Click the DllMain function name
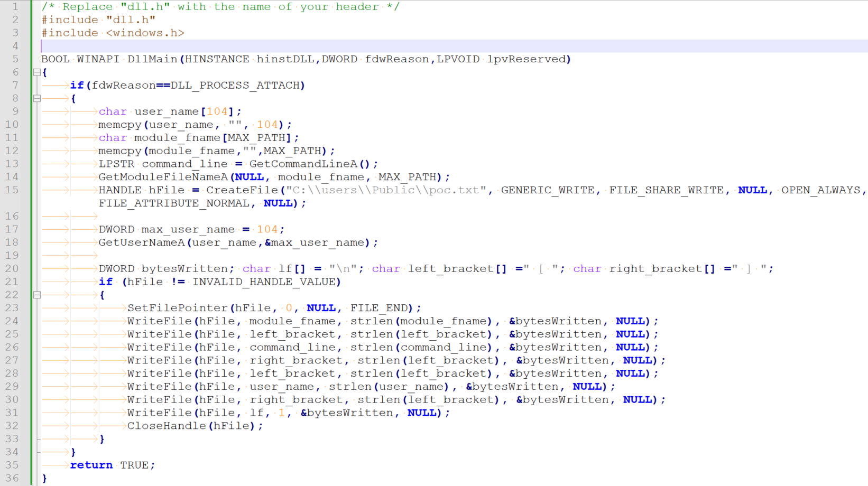Screen dimensions: 868x486 152,59
